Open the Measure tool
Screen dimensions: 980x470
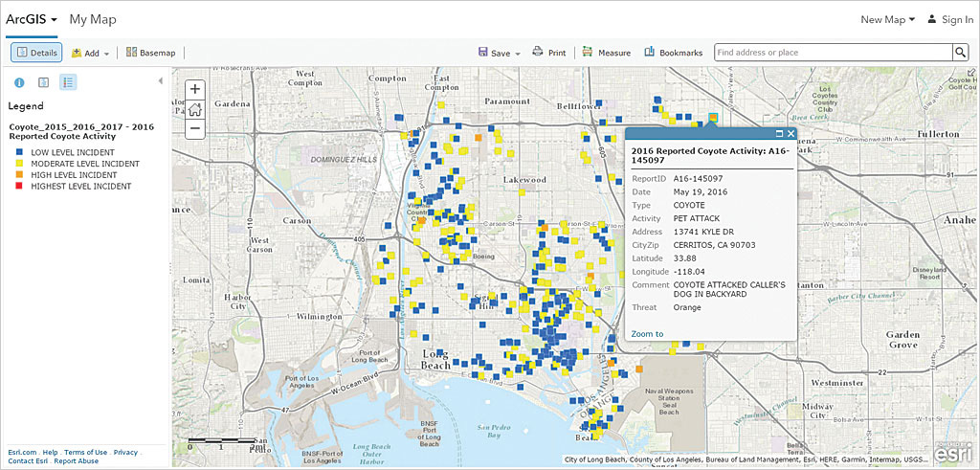(606, 53)
